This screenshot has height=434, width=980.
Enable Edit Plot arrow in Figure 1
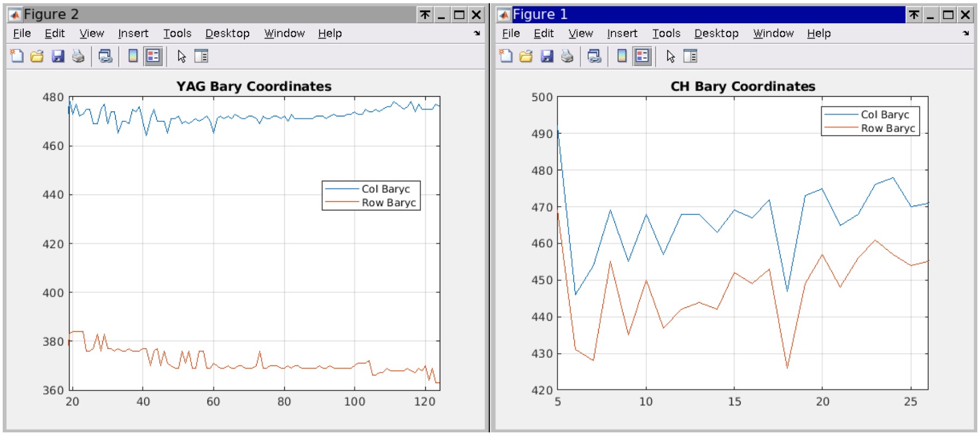coord(670,56)
